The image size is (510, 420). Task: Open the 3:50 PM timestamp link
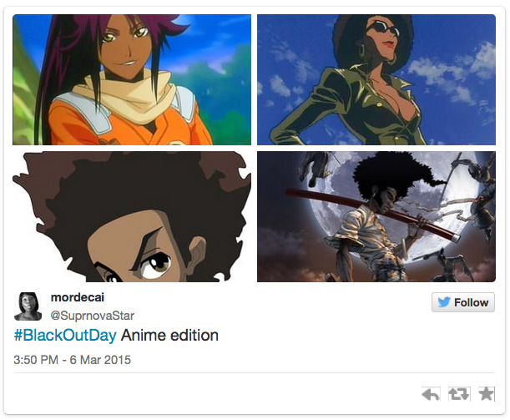pyautogui.click(x=36, y=360)
